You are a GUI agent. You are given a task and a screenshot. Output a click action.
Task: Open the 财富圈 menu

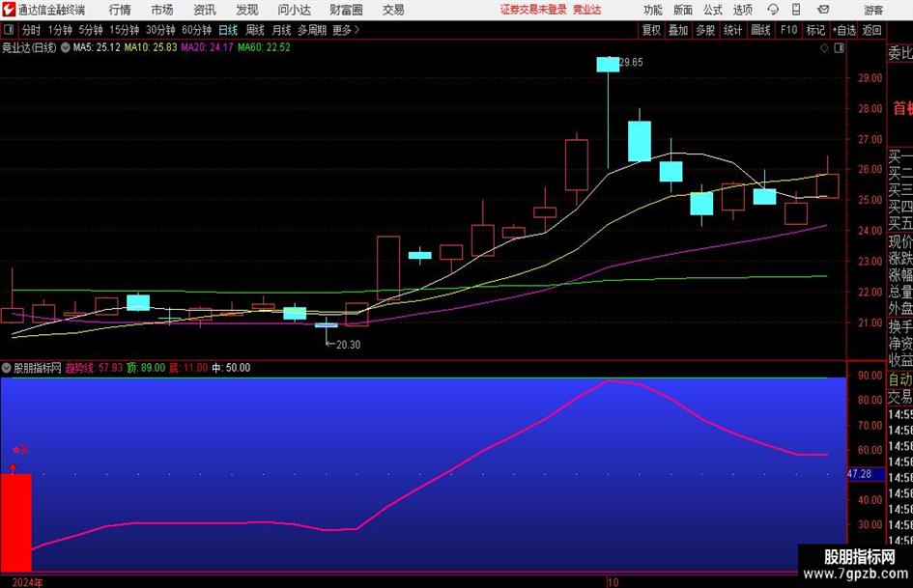tap(346, 10)
